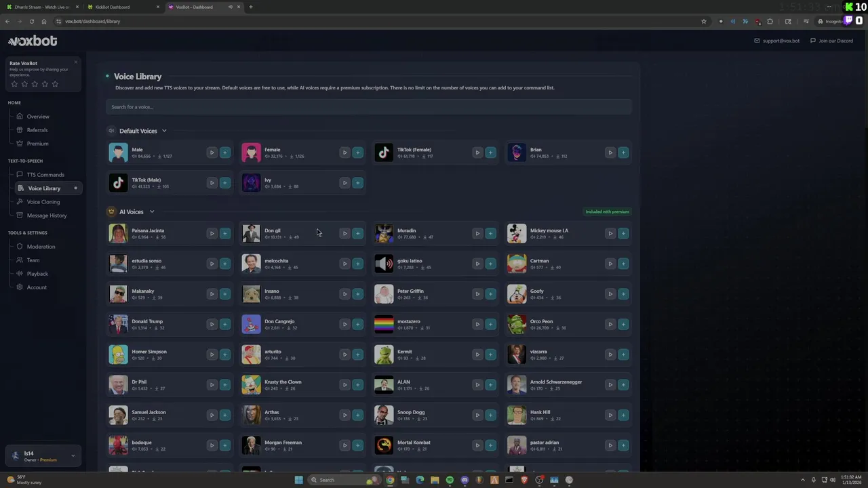Open Spotify from taskbar

(450, 480)
